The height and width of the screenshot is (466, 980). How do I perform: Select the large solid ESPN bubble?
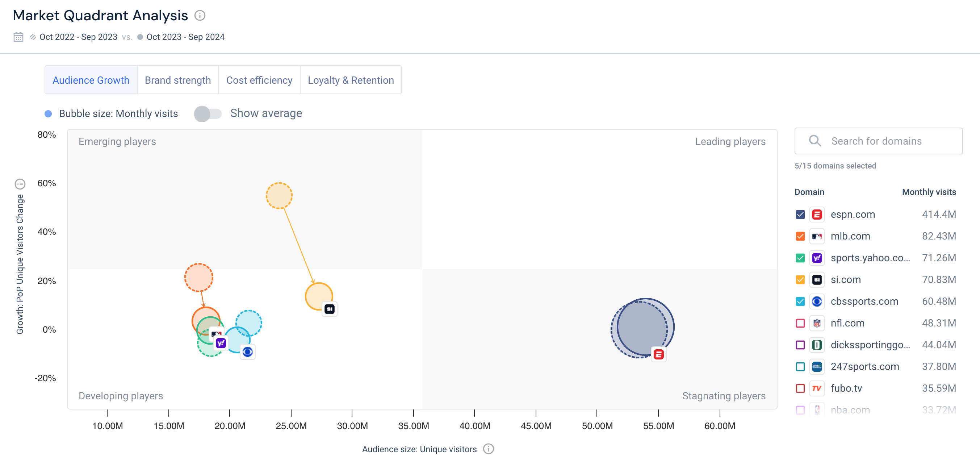click(645, 326)
